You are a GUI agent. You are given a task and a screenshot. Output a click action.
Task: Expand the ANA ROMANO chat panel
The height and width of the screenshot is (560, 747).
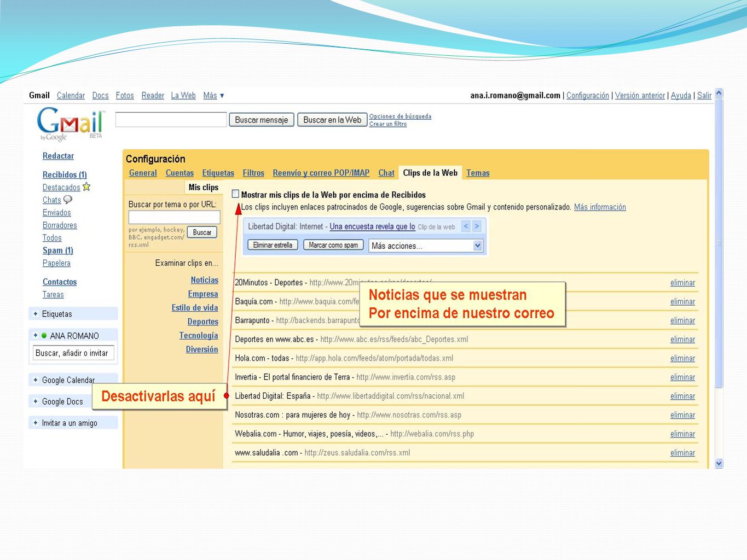point(36,335)
